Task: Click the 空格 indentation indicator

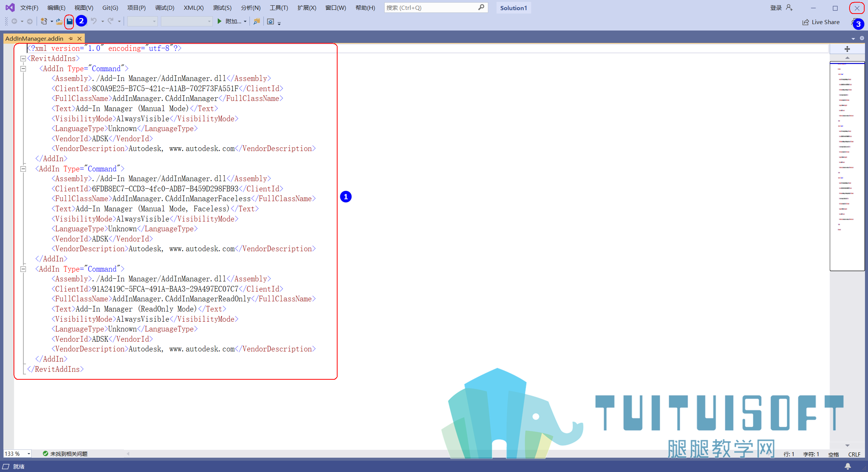Action: pyautogui.click(x=833, y=454)
